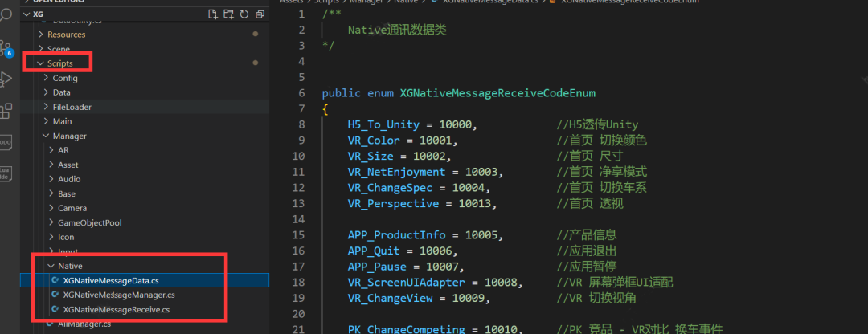
Task: Click APP_Quit = 10006 in code
Action: 403,251
